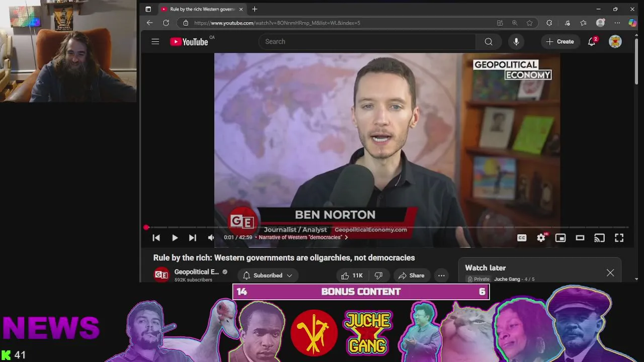Start voice search with the microphone
Viewport: 644px width, 362px height.
tap(516, 42)
